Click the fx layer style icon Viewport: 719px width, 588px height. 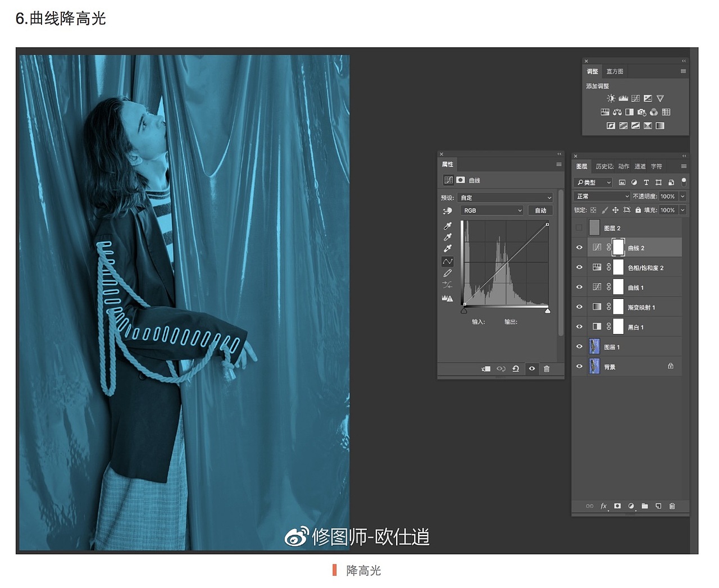(603, 506)
